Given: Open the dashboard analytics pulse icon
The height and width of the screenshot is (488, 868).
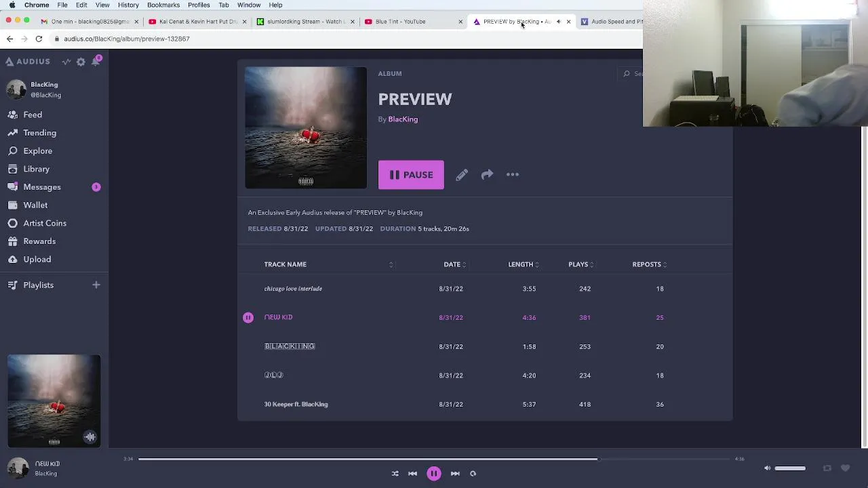Looking at the screenshot, I should [x=66, y=62].
